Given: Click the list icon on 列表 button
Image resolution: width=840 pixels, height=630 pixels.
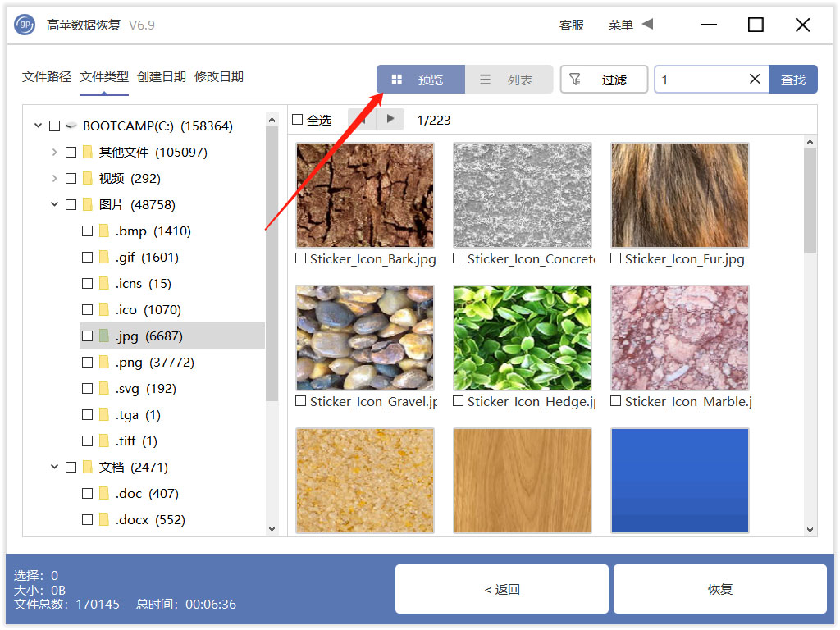Looking at the screenshot, I should click(x=485, y=80).
